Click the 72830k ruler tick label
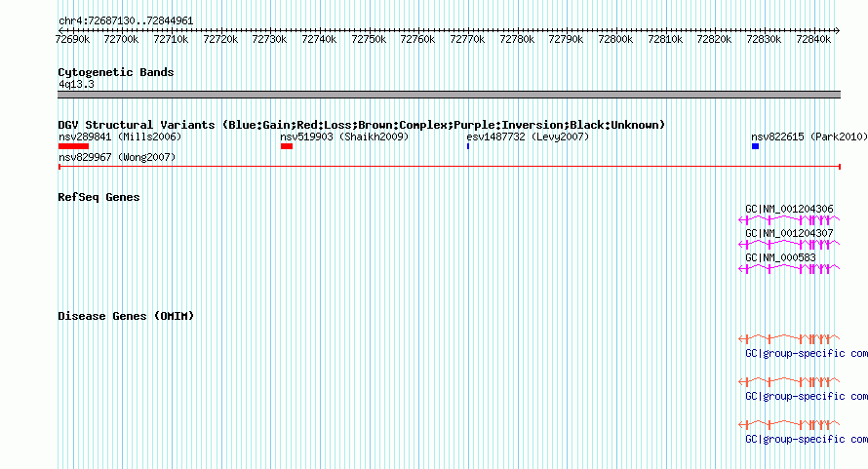This screenshot has height=469, width=868. [764, 39]
